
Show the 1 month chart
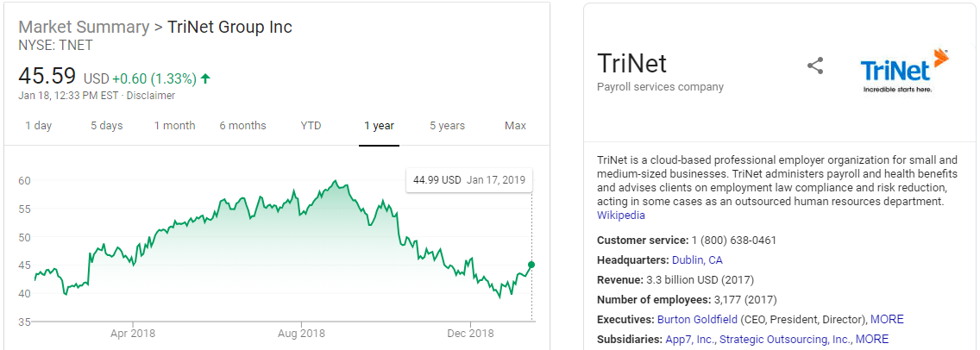tap(174, 126)
